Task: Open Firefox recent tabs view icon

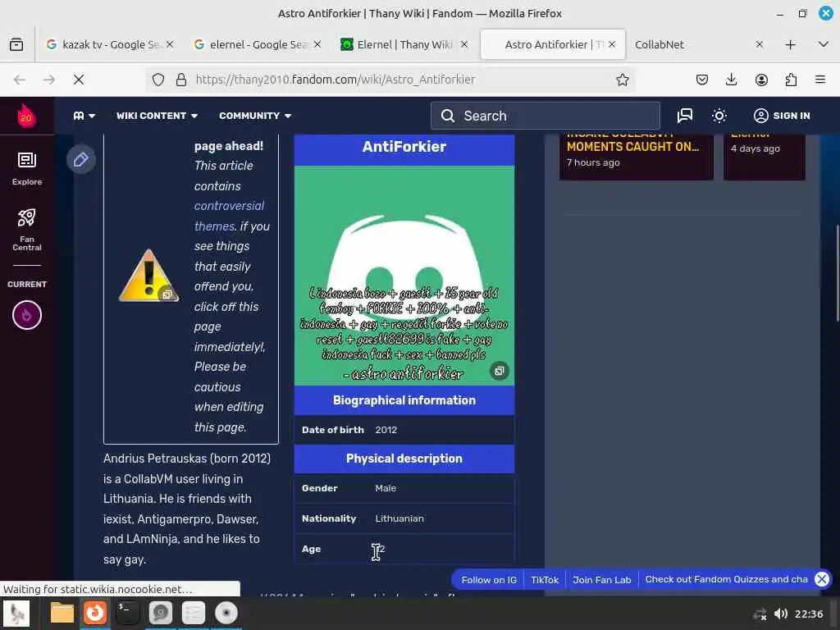Action: [x=16, y=44]
